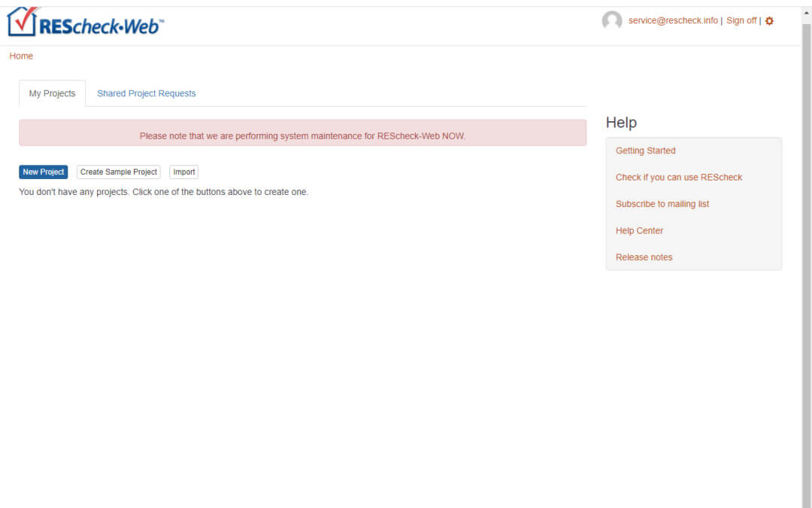Open the settings gear icon
This screenshot has width=812, height=508.
tap(769, 21)
